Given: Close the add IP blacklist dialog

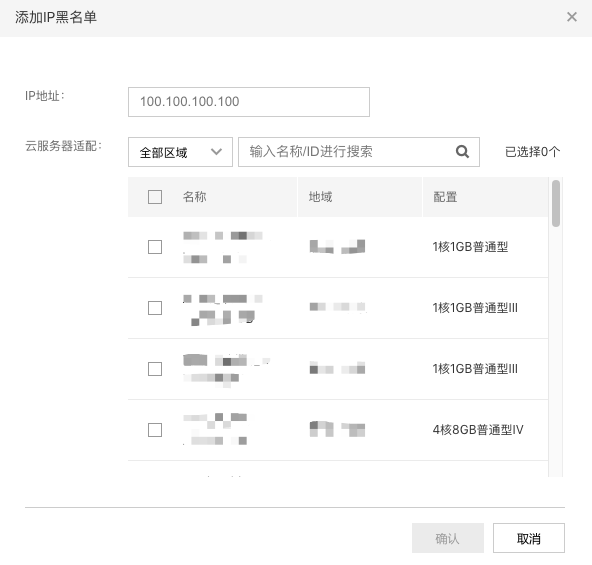Looking at the screenshot, I should coord(572,17).
